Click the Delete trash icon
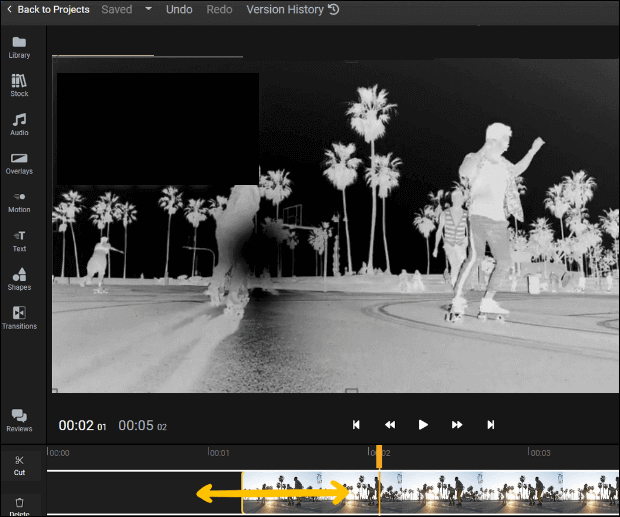The width and height of the screenshot is (620, 517). [19, 503]
